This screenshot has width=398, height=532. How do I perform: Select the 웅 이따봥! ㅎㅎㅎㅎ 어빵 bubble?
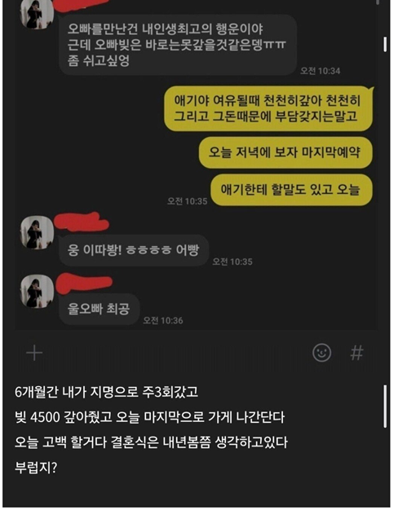(134, 250)
